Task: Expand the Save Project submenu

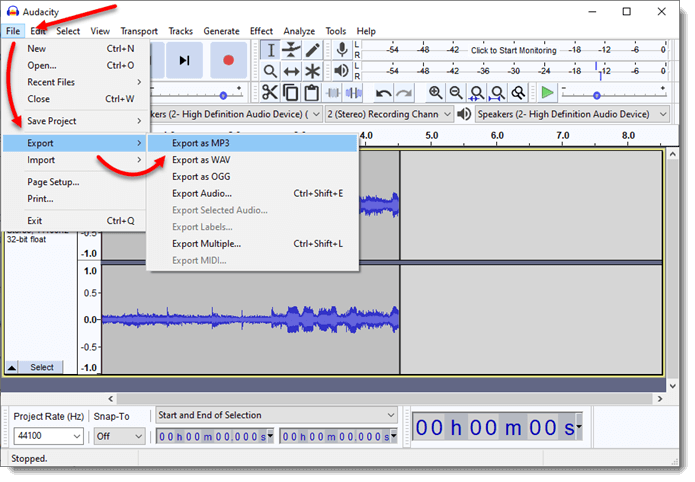Action: [74, 121]
